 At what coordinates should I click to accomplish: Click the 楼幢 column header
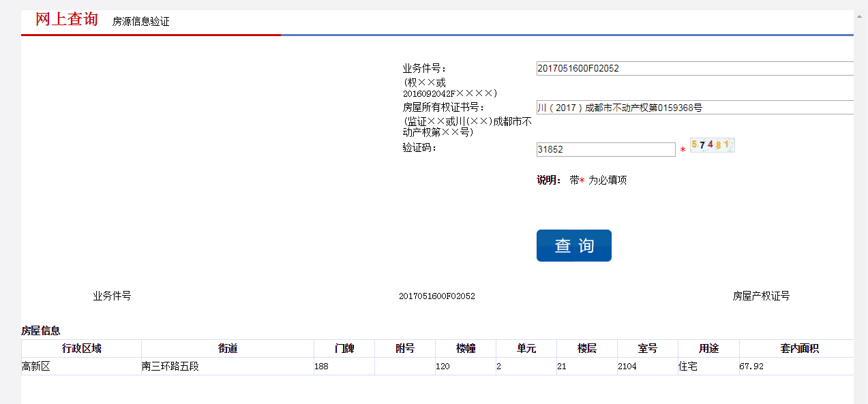pyautogui.click(x=466, y=349)
